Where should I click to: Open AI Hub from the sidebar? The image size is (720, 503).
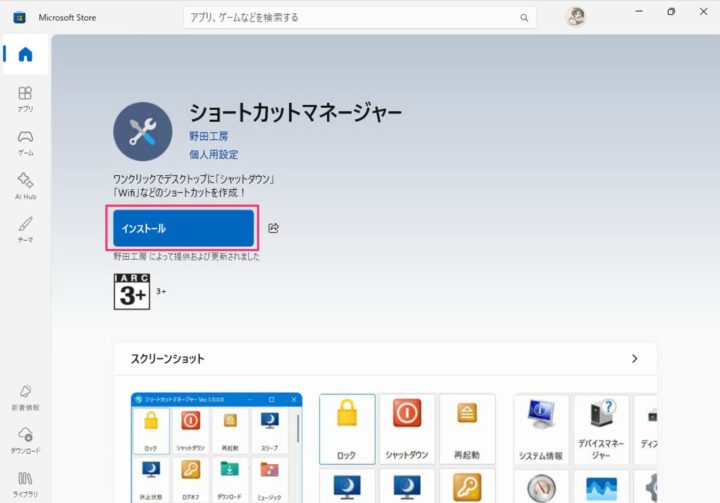25,185
